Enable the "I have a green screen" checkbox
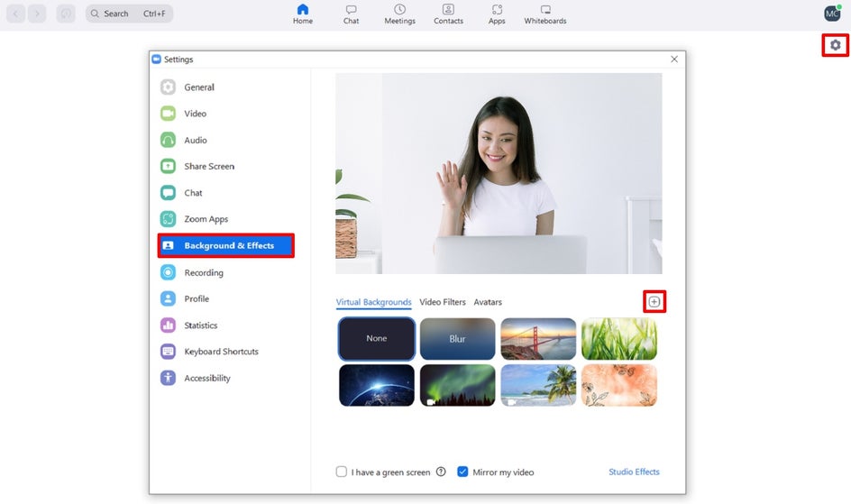Screen dimensions: 851x504 [x=342, y=472]
